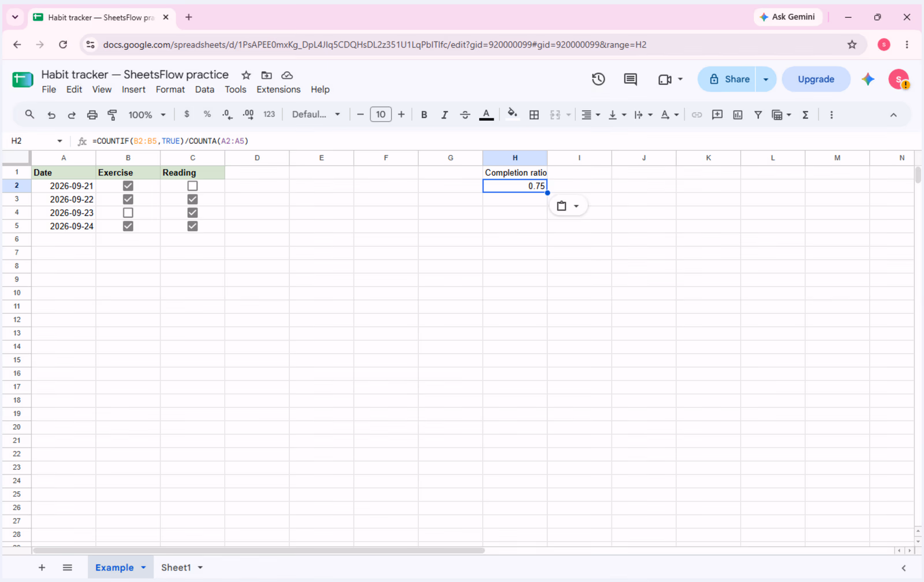Apply percent format icon
The height and width of the screenshot is (582, 924).
pyautogui.click(x=207, y=114)
